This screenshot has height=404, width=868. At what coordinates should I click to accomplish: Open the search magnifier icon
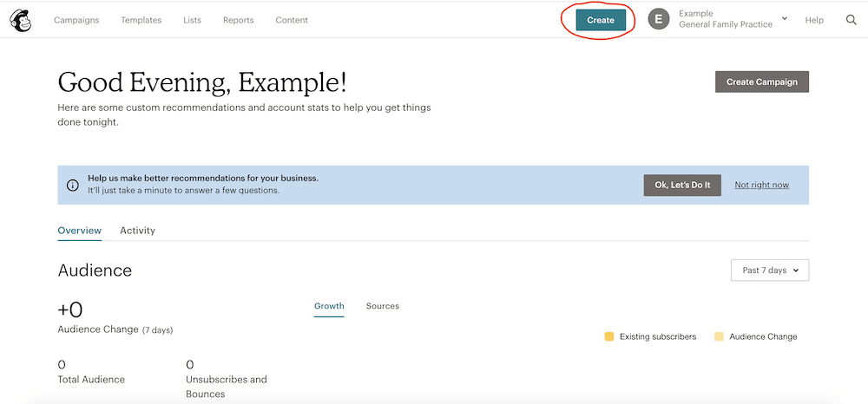(x=851, y=20)
